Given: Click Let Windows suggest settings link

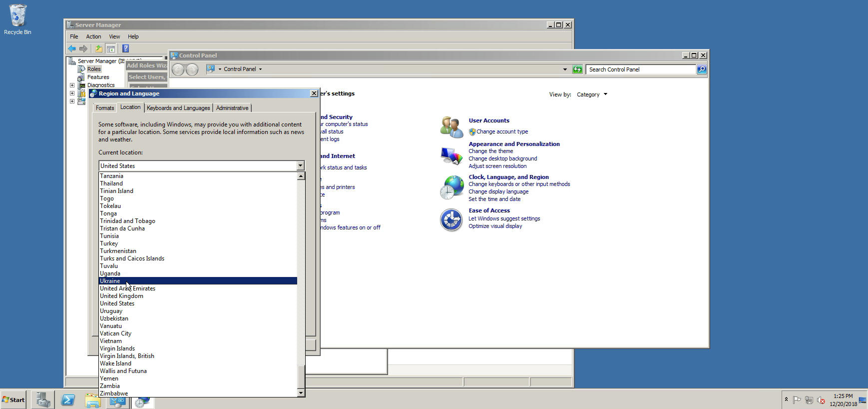Looking at the screenshot, I should click(x=504, y=218).
